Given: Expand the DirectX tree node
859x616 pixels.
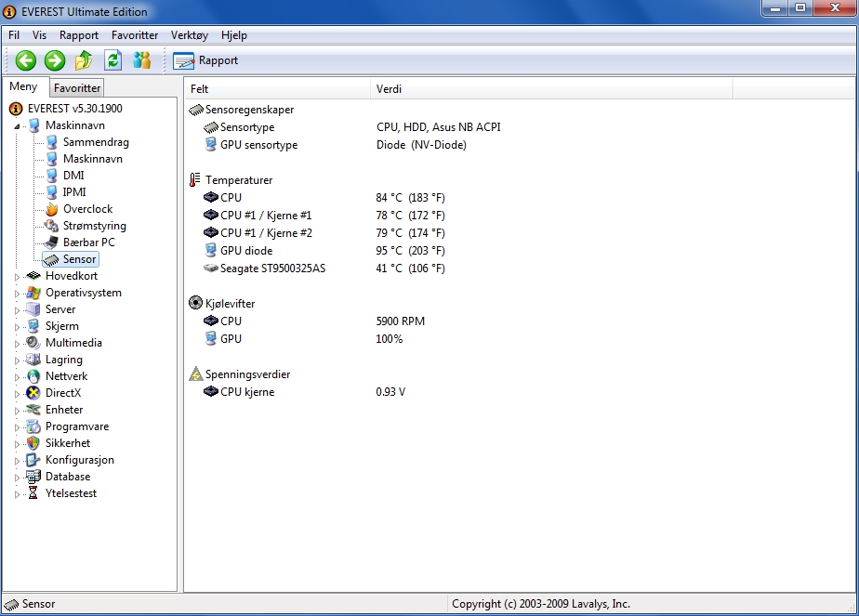Looking at the screenshot, I should pyautogui.click(x=17, y=394).
